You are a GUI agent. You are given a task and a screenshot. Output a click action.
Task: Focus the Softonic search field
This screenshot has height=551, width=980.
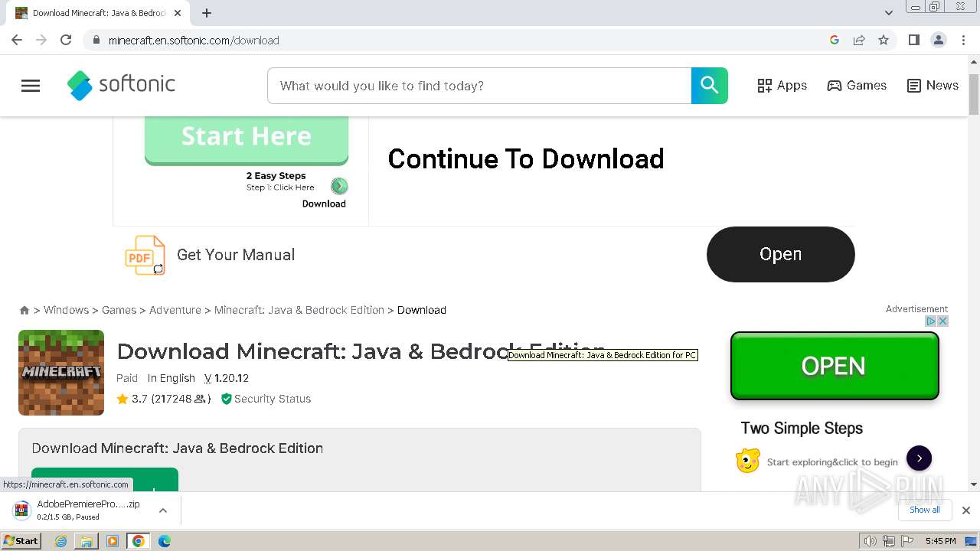click(x=479, y=86)
